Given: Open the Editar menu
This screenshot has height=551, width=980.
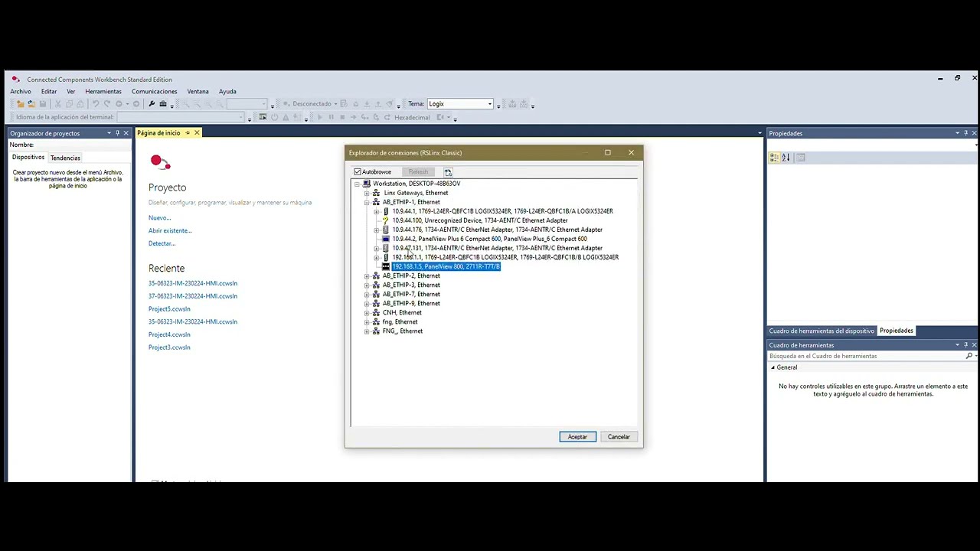Looking at the screenshot, I should (x=49, y=91).
